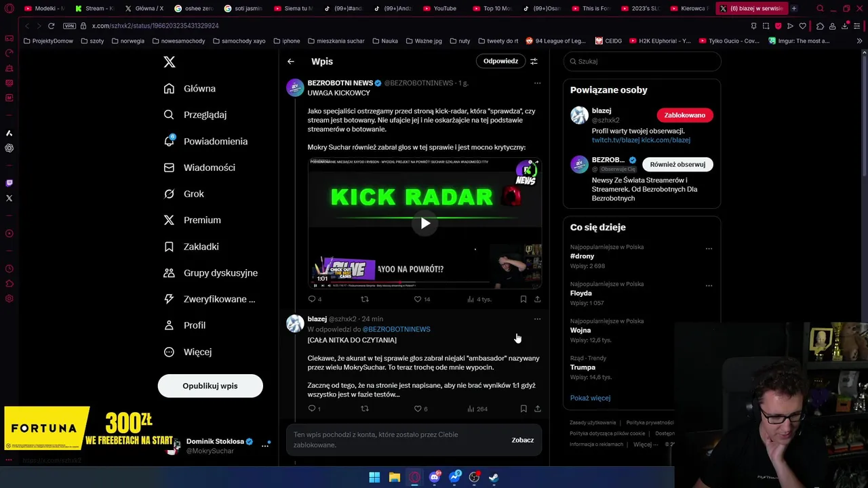Reply to the BEZROBOTNI NEWS post
This screenshot has width=868, height=488.
tap(312, 299)
